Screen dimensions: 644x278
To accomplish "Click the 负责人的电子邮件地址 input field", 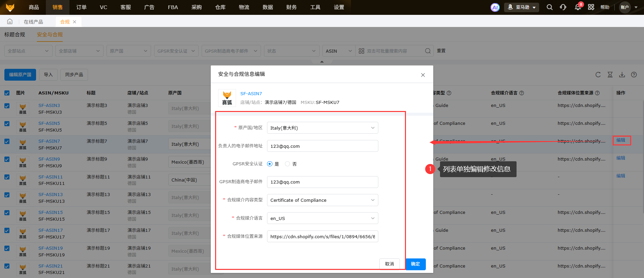I will click(322, 146).
